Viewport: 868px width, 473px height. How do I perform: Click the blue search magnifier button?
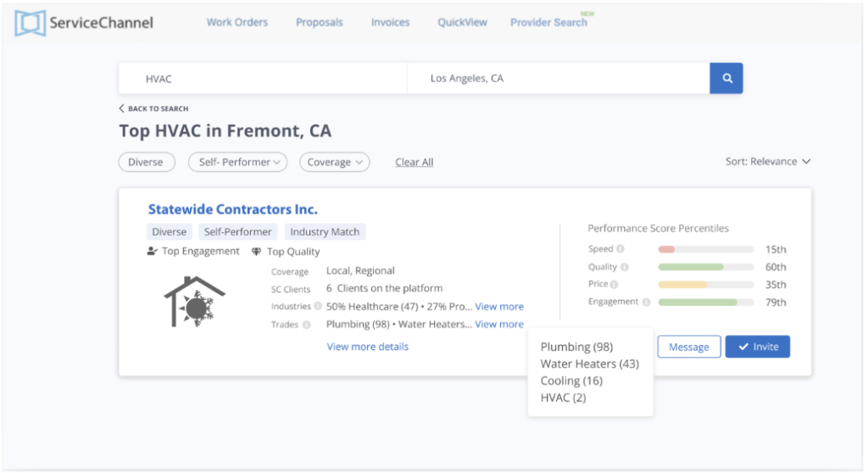point(726,79)
